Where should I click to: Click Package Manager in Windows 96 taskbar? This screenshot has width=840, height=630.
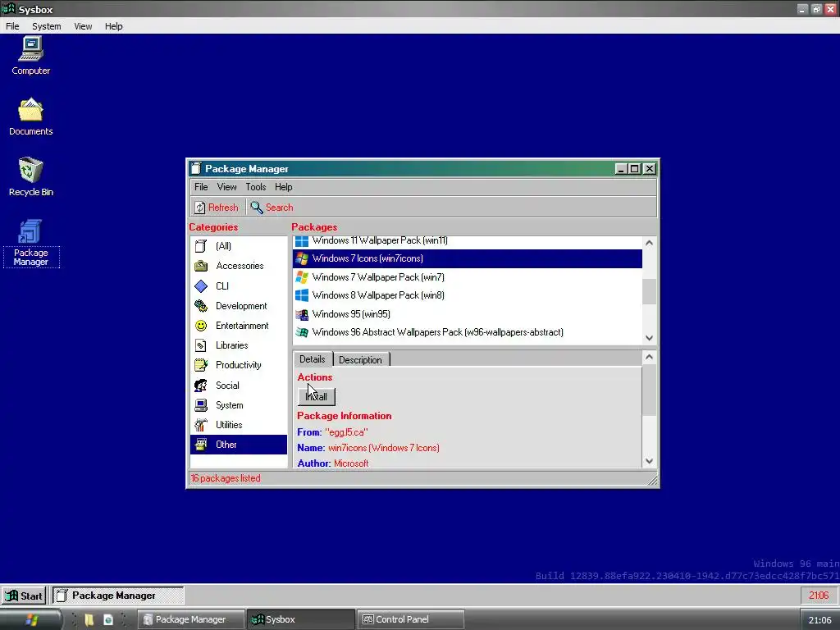tap(118, 596)
